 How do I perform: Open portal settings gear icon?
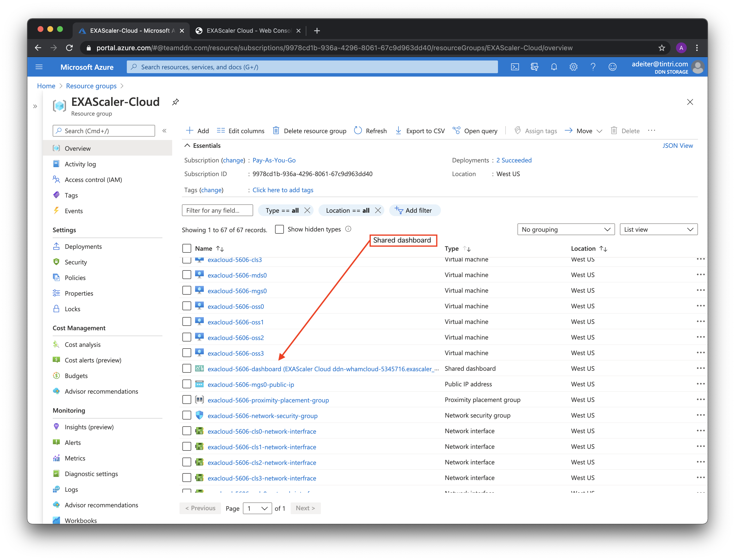pos(573,67)
